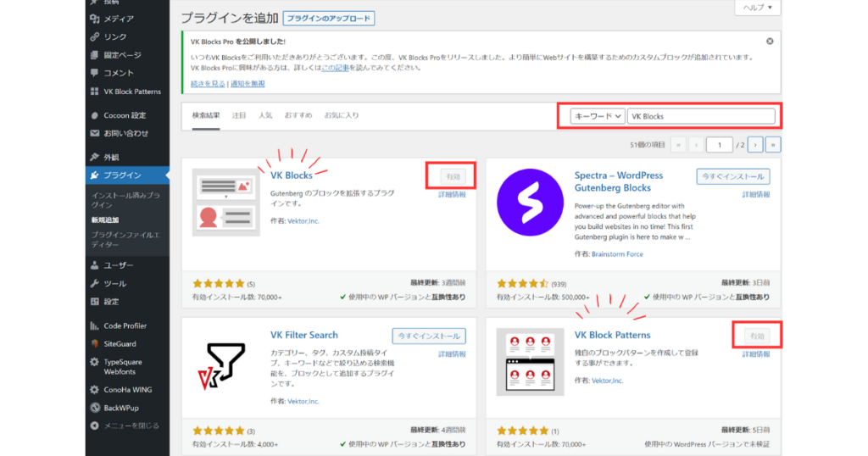Image resolution: width=868 pixels, height=456 pixels.
Task: Jump to last page of results
Action: coord(773,145)
